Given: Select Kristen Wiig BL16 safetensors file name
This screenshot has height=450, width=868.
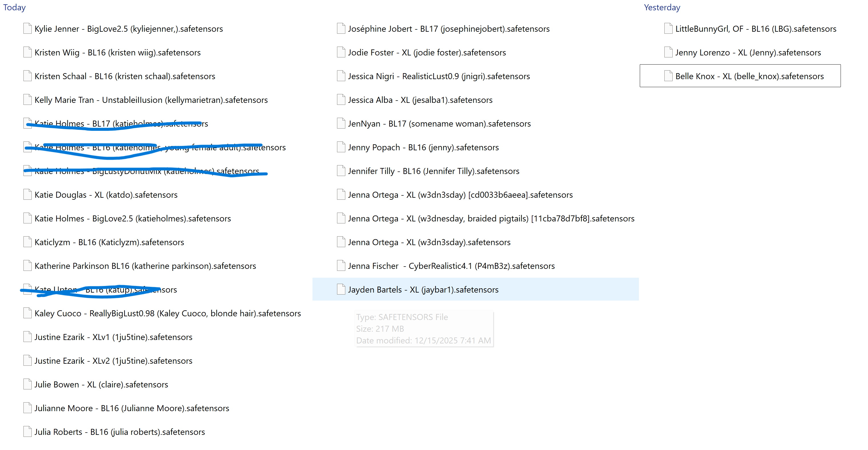Looking at the screenshot, I should [x=117, y=53].
